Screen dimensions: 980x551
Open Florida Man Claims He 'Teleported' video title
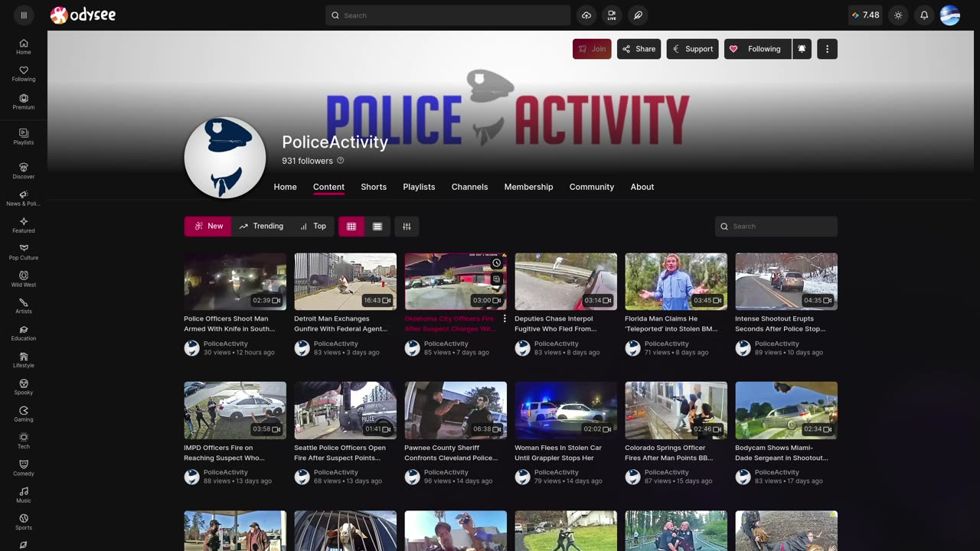(x=671, y=324)
